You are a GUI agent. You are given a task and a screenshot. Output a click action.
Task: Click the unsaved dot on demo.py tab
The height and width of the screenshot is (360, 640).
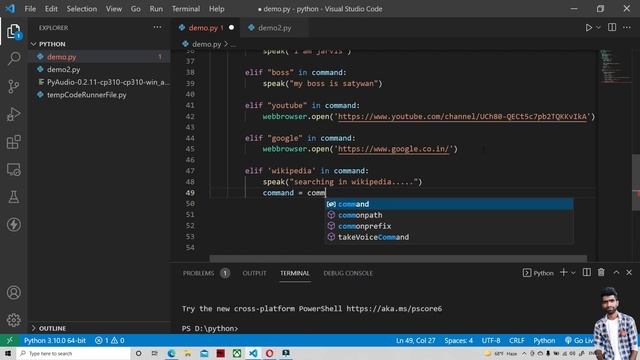[231, 28]
